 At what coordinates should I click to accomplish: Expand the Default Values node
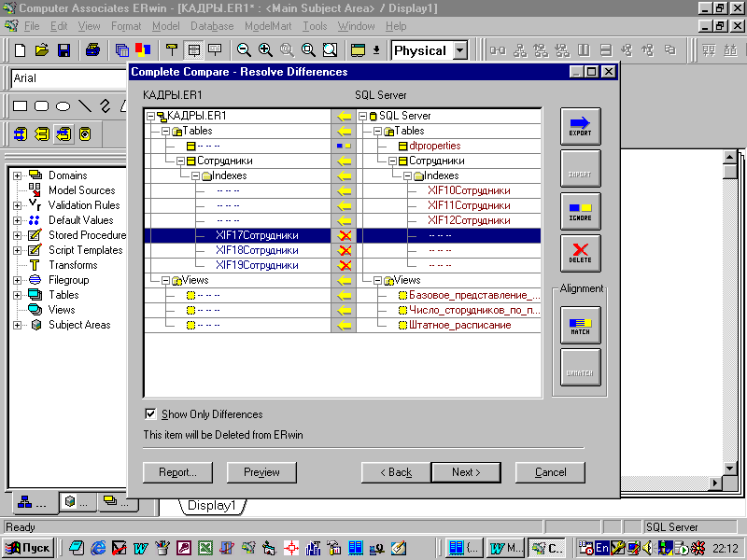[x=17, y=220]
